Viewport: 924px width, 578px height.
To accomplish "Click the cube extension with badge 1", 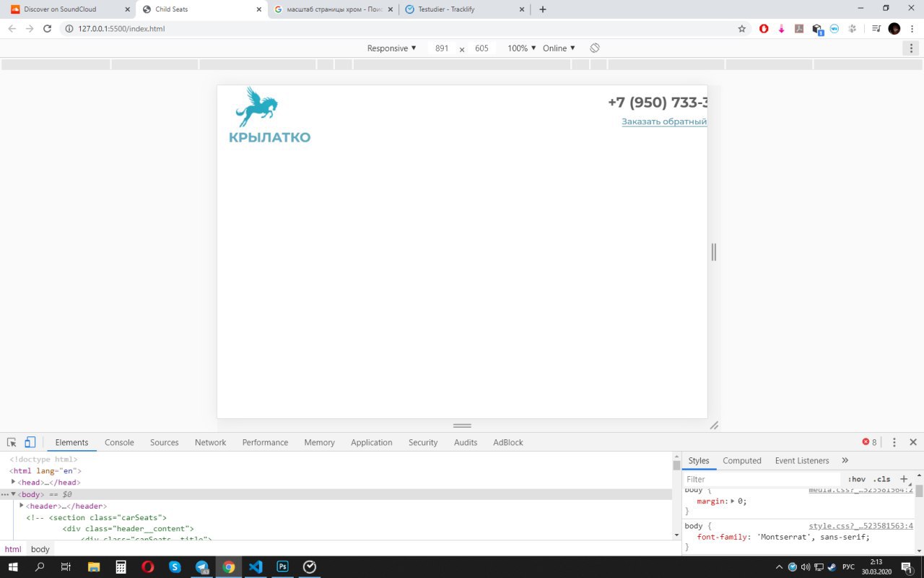I will pyautogui.click(x=817, y=29).
